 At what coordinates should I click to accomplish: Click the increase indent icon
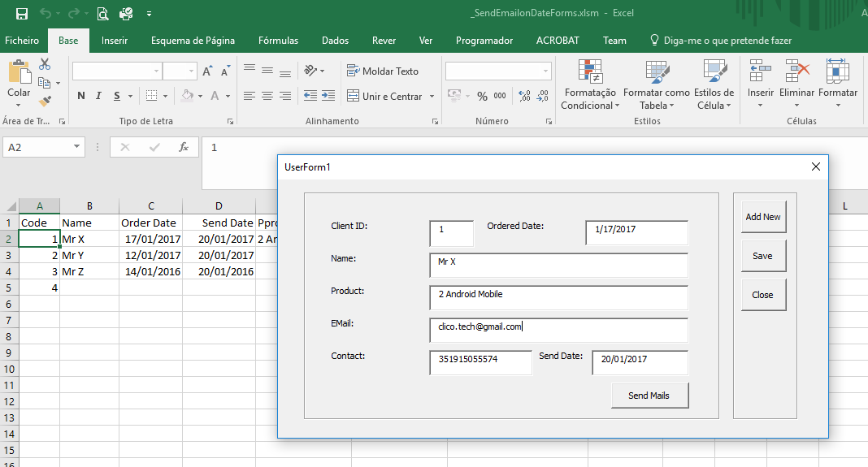tap(328, 96)
